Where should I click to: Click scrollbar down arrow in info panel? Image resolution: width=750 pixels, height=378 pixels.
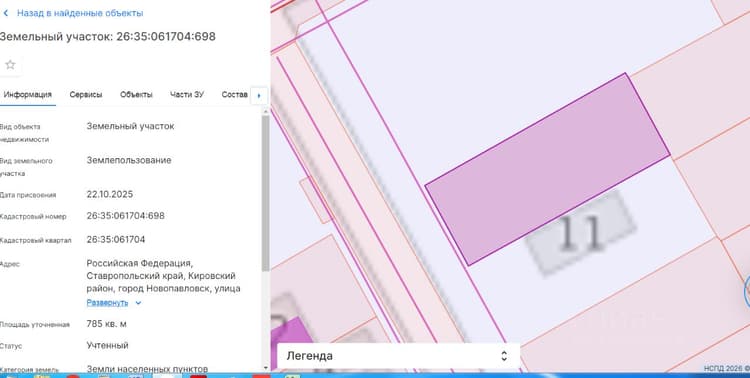(x=266, y=367)
